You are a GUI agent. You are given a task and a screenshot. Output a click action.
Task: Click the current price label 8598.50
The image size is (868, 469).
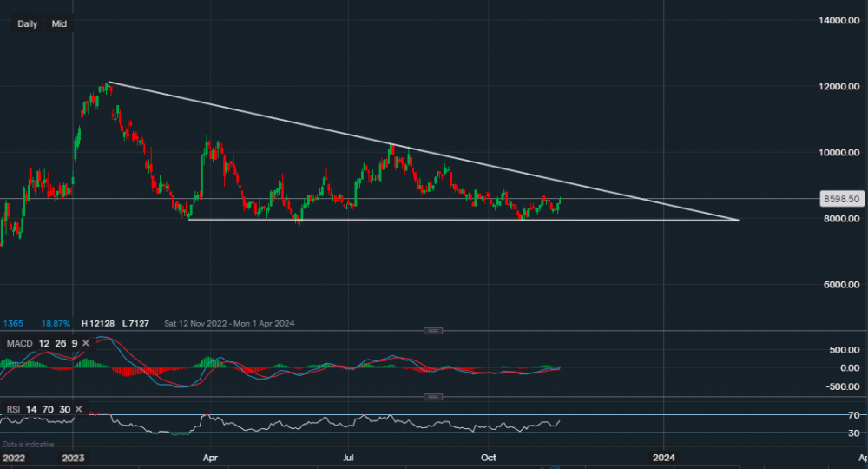point(841,199)
